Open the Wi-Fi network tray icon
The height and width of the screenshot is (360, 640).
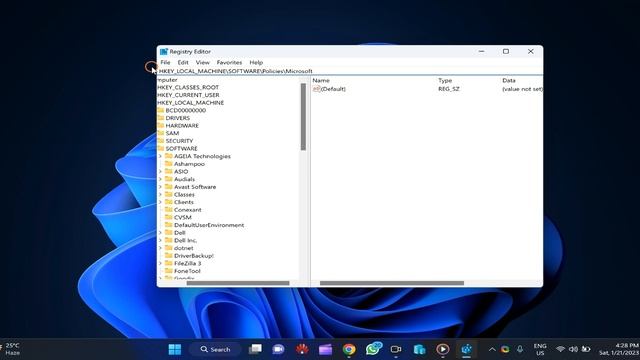pos(560,349)
